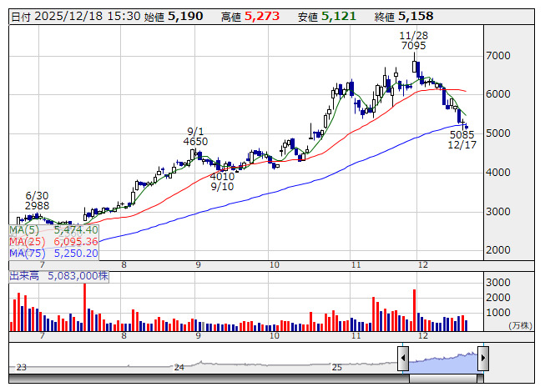545x392 pixels.
Task: Click the horizontal scrollbar thumb below navigator
Action: point(442,379)
